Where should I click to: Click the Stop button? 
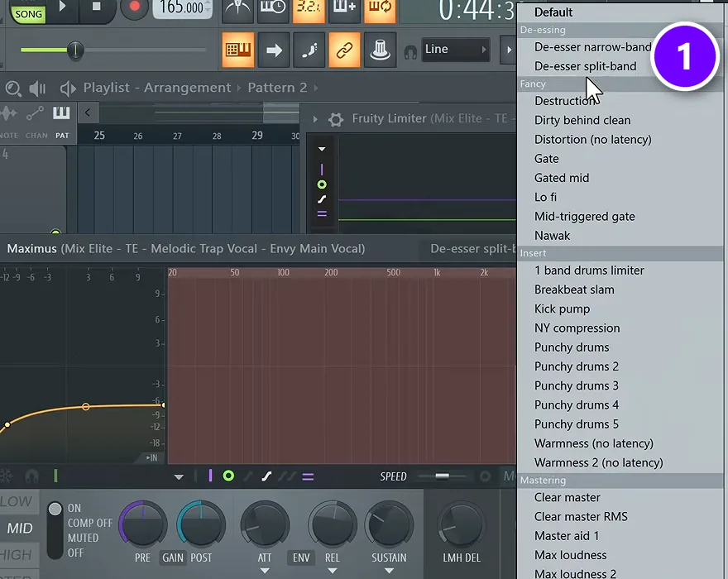[x=96, y=7]
